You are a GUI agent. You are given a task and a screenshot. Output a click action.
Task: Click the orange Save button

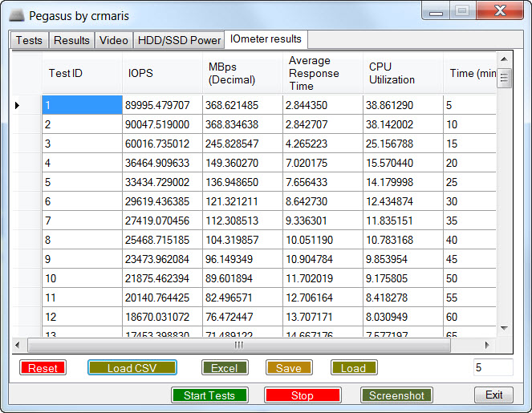click(289, 368)
